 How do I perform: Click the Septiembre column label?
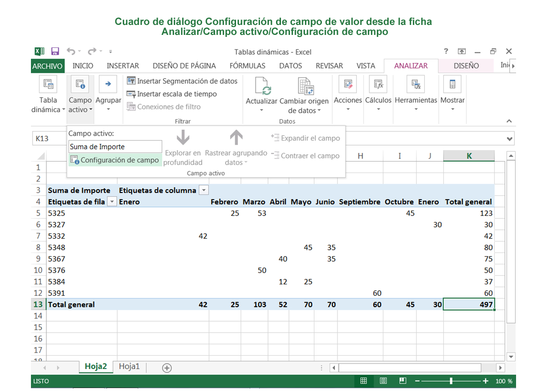(x=359, y=202)
